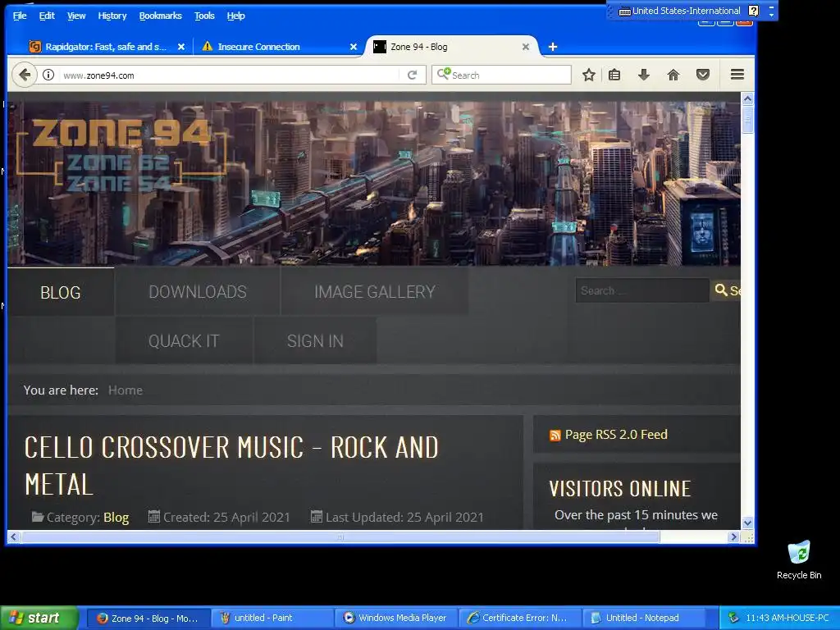The image size is (840, 630).
Task: Open the Firefox hamburger menu
Action: click(x=737, y=75)
